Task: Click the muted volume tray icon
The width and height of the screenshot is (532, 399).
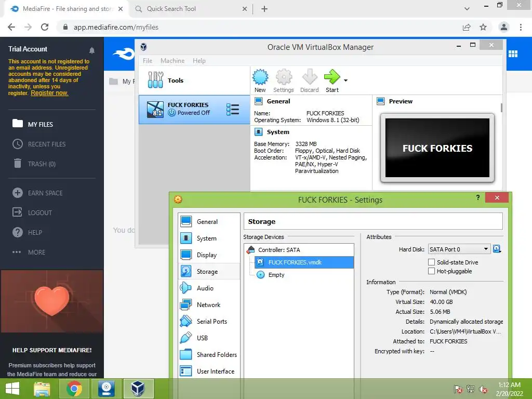Action: 483,389
